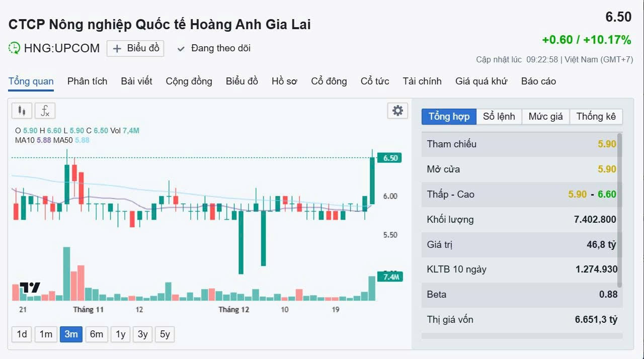Click the plus icon on Biểu đồ button
Image resolution: width=644 pixels, height=359 pixels.
point(117,48)
